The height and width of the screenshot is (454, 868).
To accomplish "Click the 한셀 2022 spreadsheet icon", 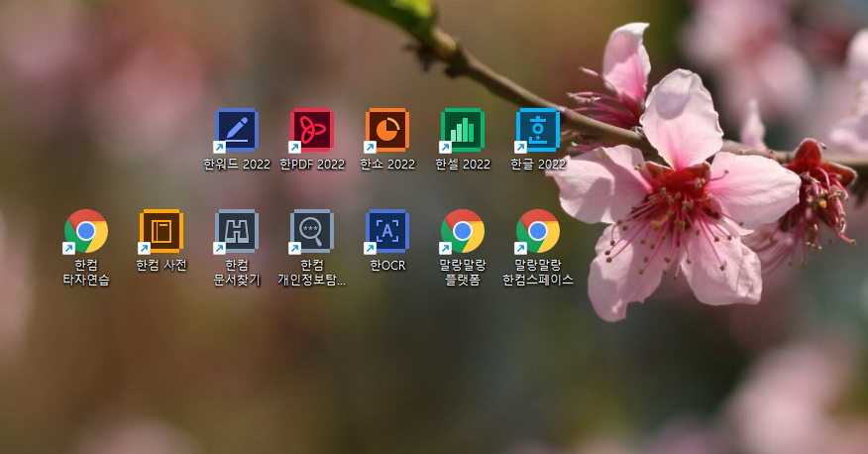I will click(x=462, y=130).
